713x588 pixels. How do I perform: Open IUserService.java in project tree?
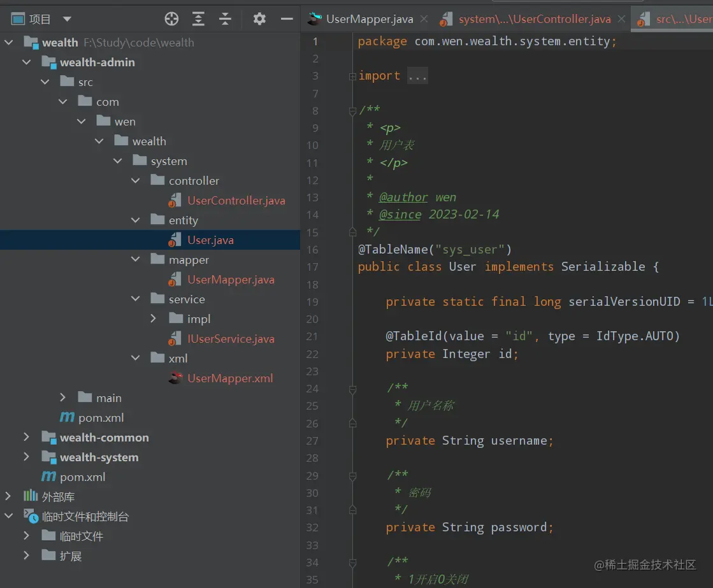point(231,339)
